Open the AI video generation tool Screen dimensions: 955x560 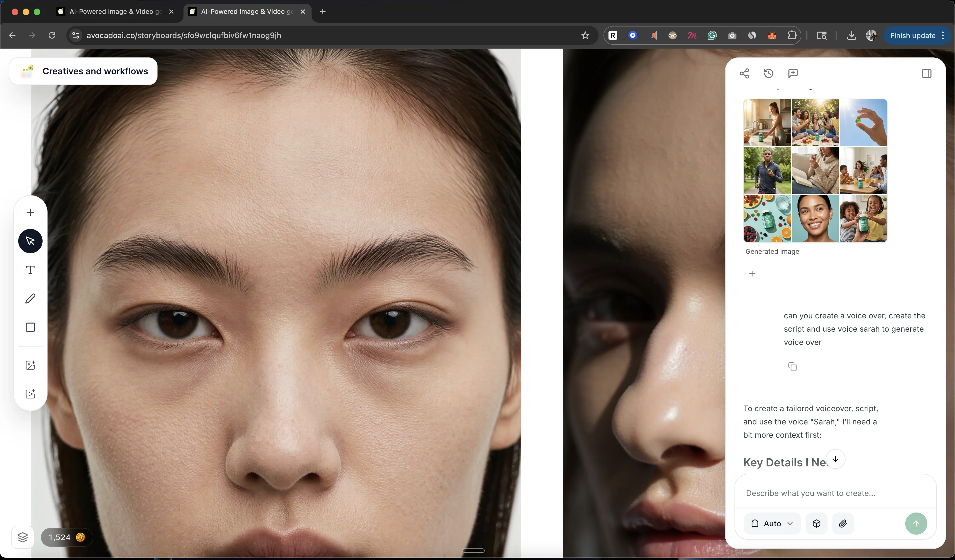coord(30,394)
